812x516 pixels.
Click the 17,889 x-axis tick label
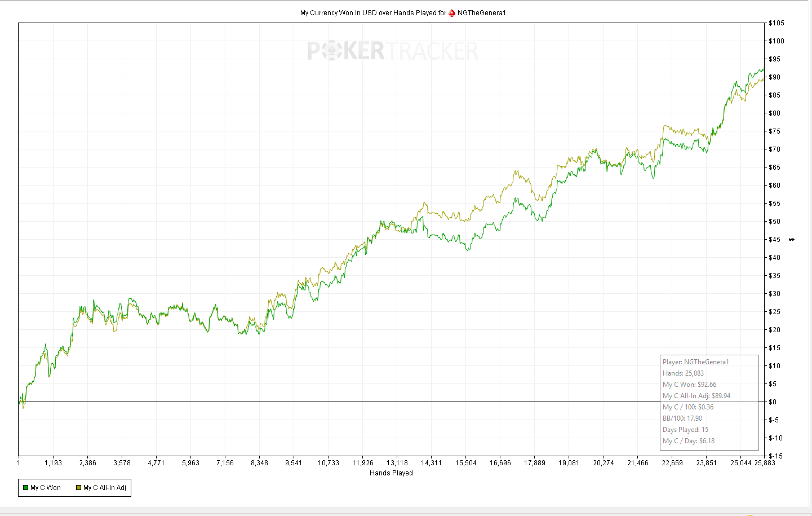click(534, 463)
